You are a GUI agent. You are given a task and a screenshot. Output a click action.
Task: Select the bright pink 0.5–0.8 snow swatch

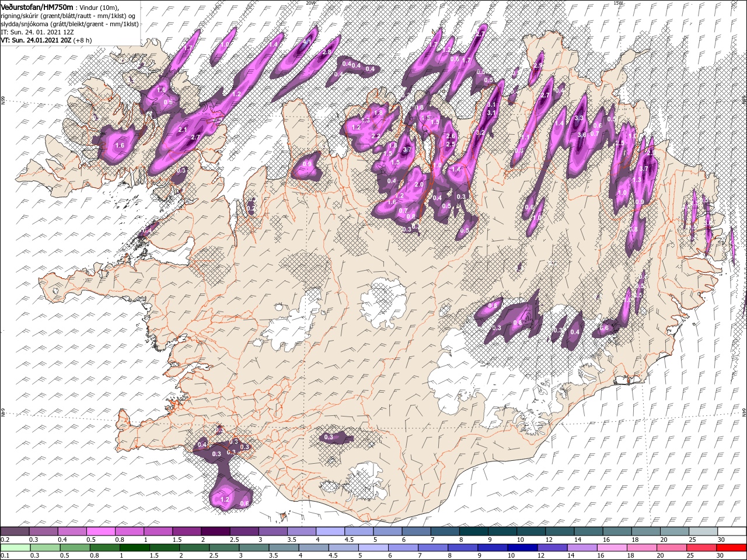pyautogui.click(x=101, y=531)
